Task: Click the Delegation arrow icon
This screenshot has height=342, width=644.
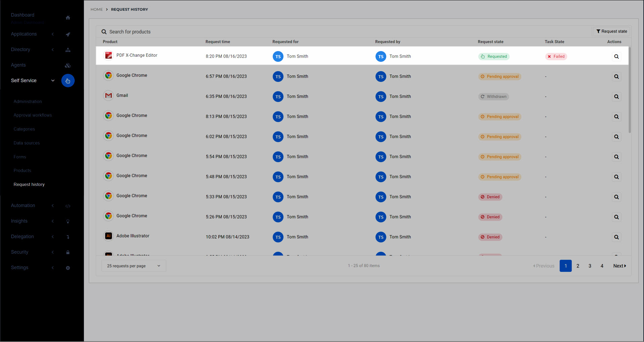Action: pos(68,237)
